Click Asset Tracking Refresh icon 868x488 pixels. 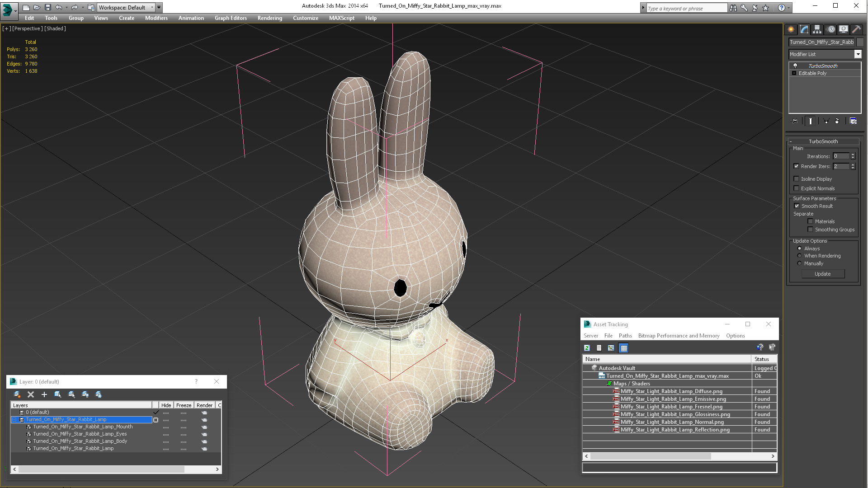[587, 348]
